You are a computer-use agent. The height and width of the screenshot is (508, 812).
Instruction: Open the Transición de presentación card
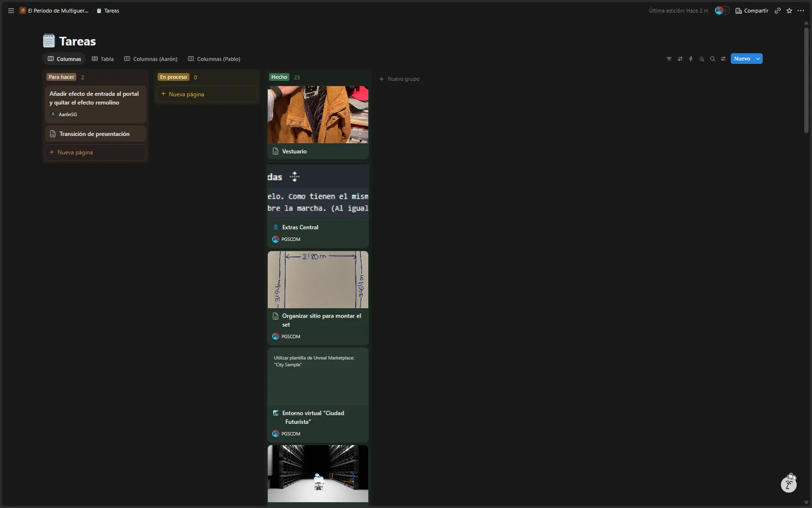[x=96, y=134]
